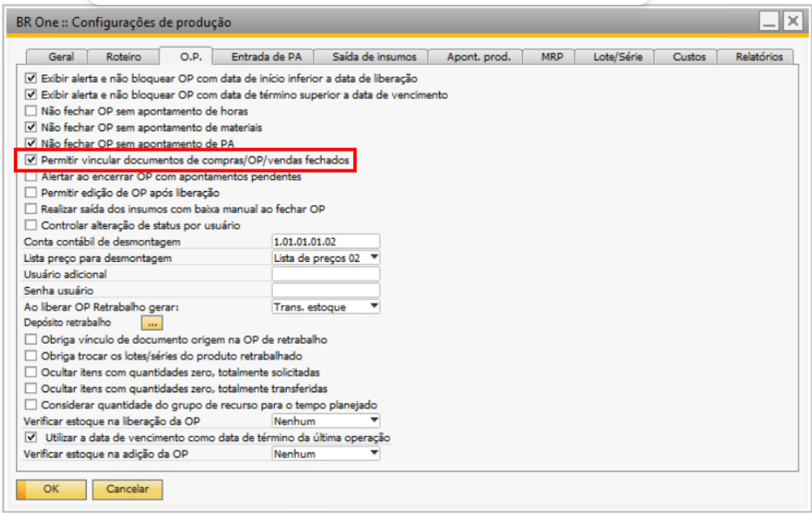Focus the Senha usuário input field

(326, 290)
